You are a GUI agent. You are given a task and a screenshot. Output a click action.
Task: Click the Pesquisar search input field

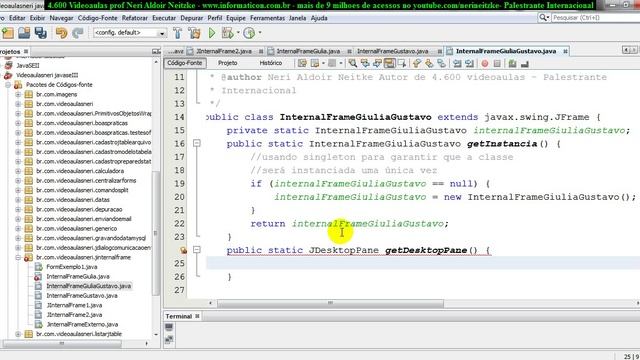595,18
